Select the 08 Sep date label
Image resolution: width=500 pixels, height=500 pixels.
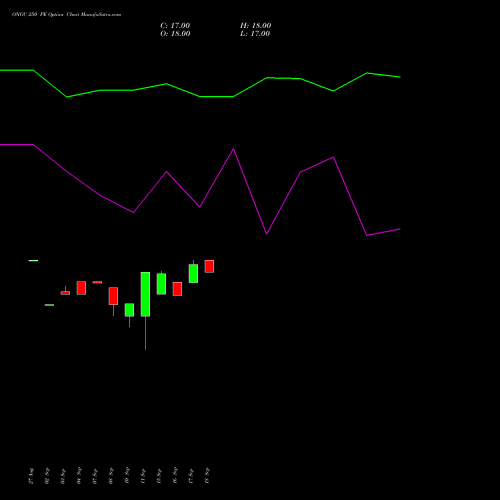111,476
